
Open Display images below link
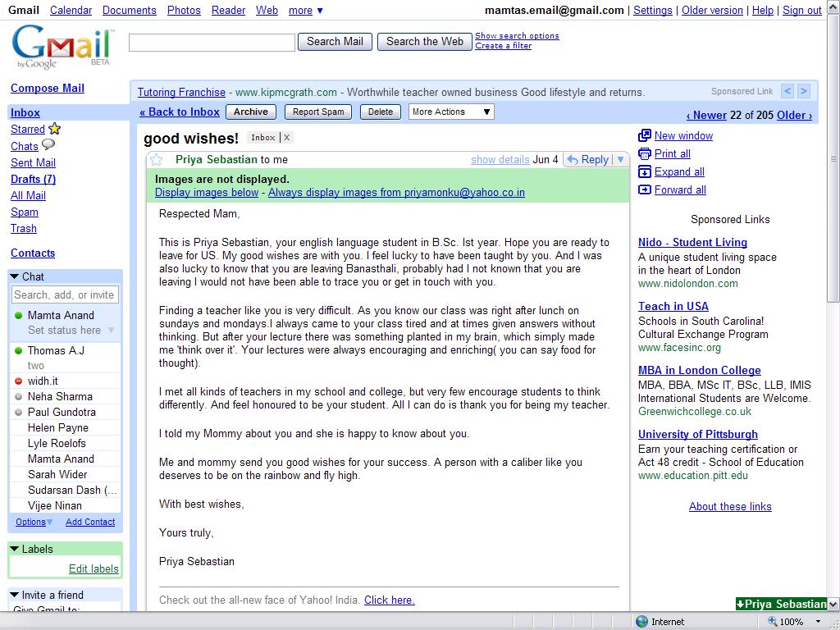coord(206,193)
